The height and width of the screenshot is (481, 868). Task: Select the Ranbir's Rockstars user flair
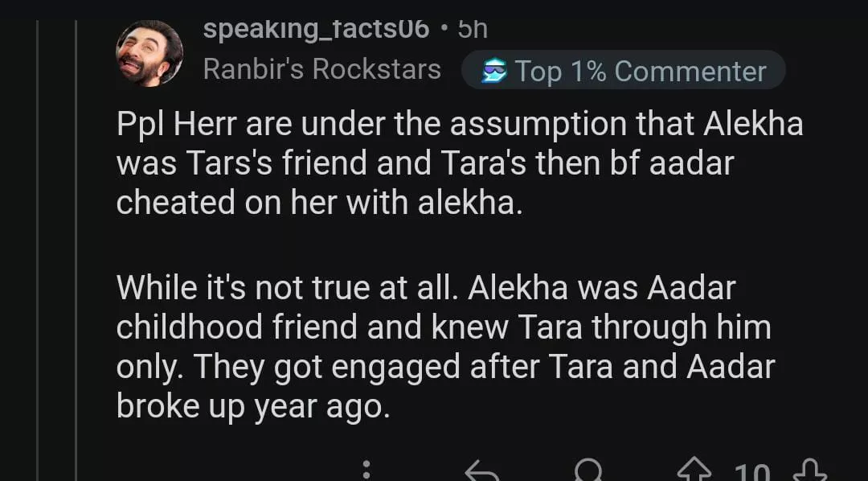(321, 69)
